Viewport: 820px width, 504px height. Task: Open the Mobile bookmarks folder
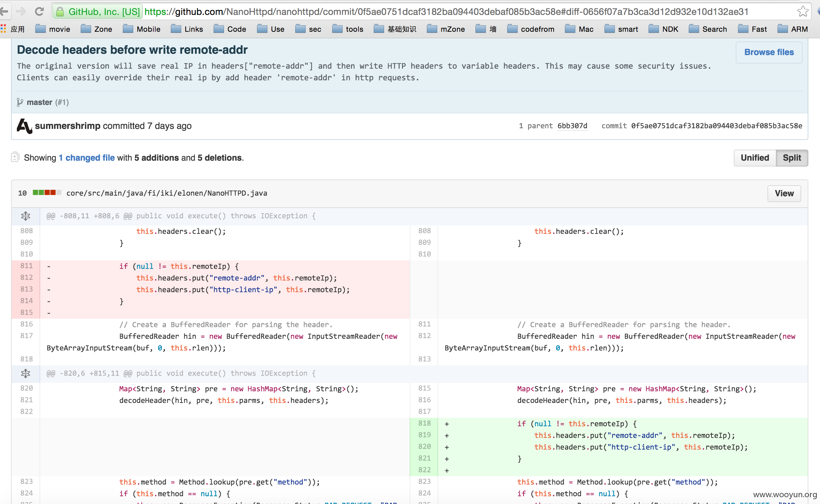141,29
